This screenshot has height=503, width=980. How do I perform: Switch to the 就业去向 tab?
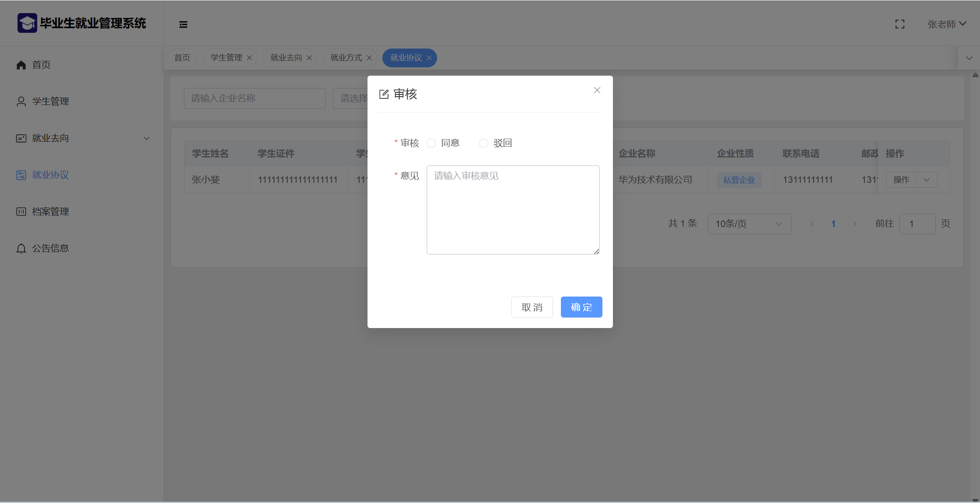coord(286,58)
